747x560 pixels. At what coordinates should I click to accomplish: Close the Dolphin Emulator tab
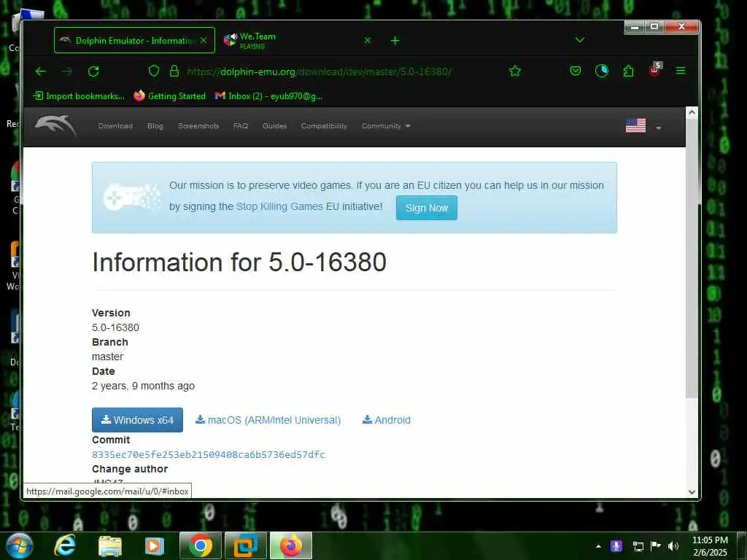tap(204, 41)
